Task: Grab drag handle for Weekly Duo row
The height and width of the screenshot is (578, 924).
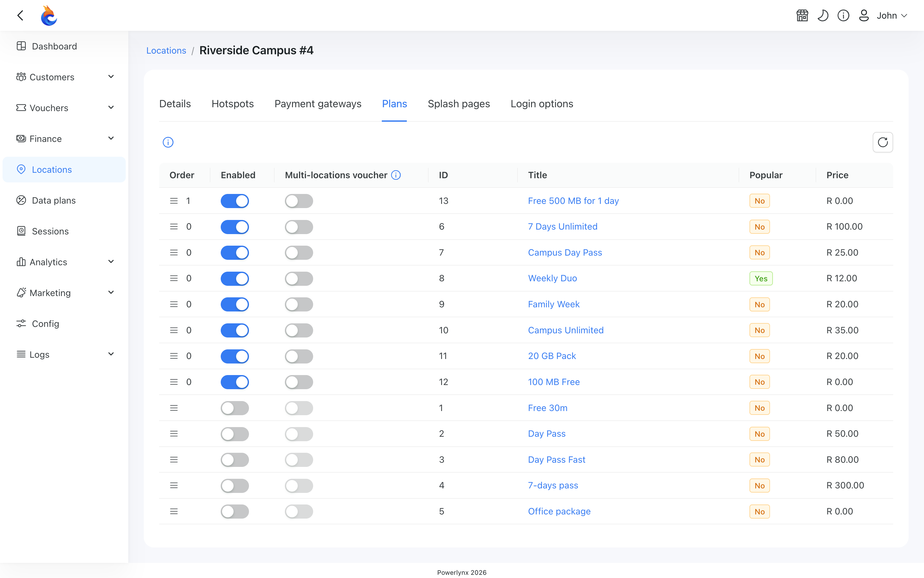Action: tap(174, 278)
